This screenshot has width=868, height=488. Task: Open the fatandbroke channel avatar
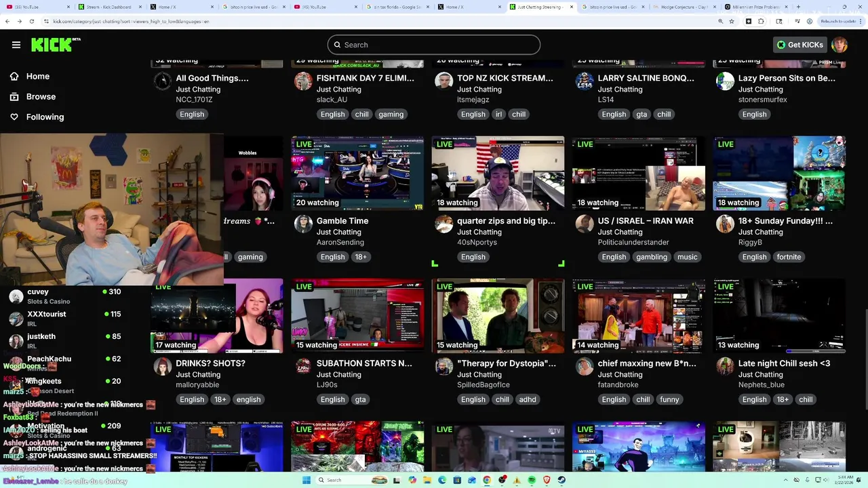click(585, 367)
